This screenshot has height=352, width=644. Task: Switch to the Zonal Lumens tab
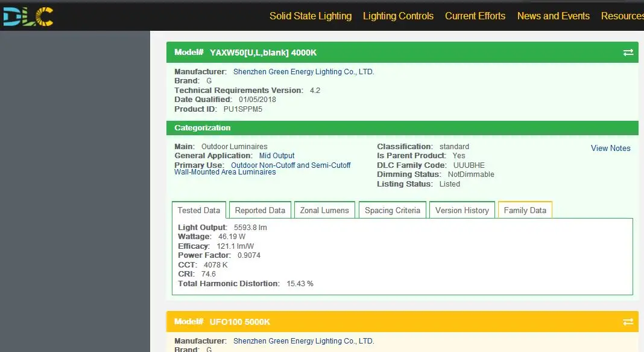coord(324,210)
